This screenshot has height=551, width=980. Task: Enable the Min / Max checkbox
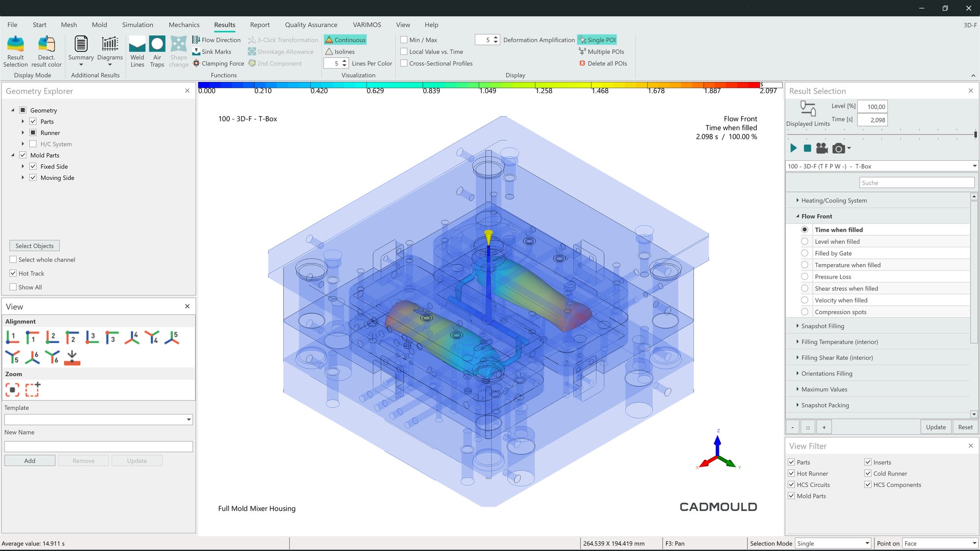[x=404, y=40]
